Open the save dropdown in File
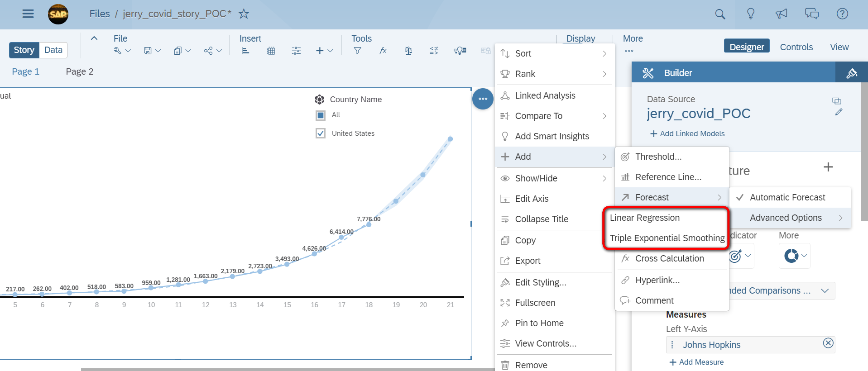 152,51
